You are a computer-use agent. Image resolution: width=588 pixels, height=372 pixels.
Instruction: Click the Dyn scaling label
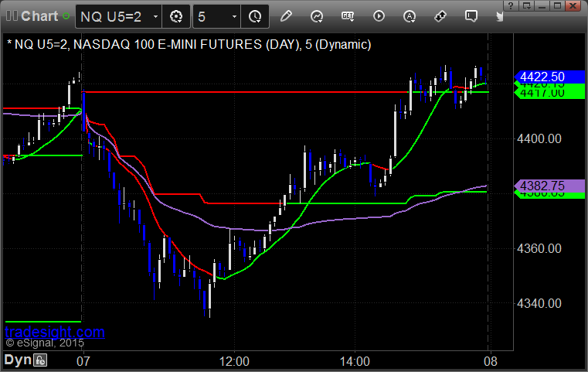click(18, 360)
